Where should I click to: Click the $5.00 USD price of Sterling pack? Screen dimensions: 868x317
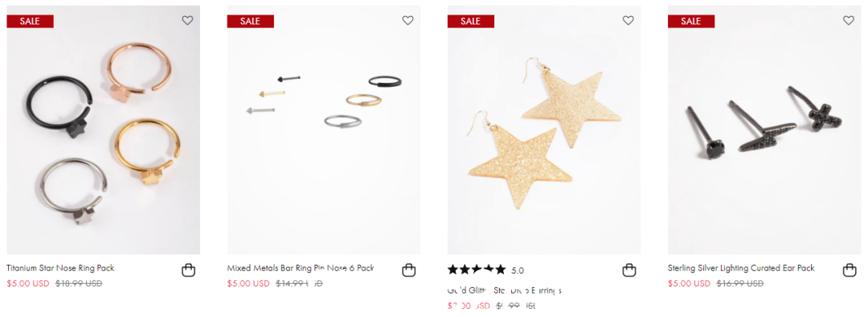(690, 284)
